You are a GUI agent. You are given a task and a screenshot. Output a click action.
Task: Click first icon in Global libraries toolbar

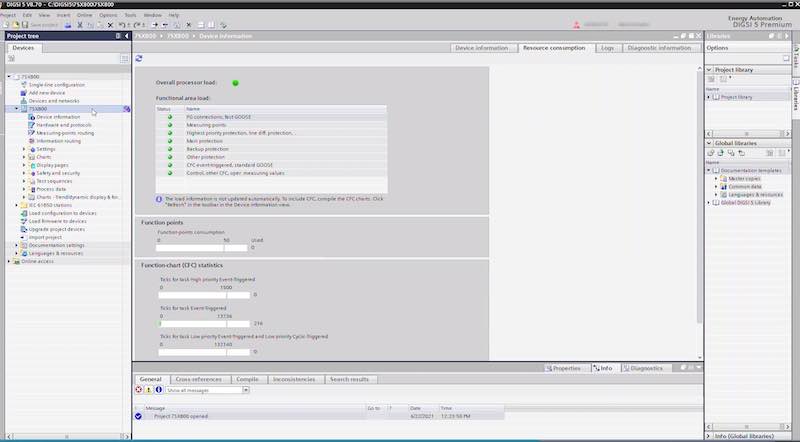click(711, 153)
